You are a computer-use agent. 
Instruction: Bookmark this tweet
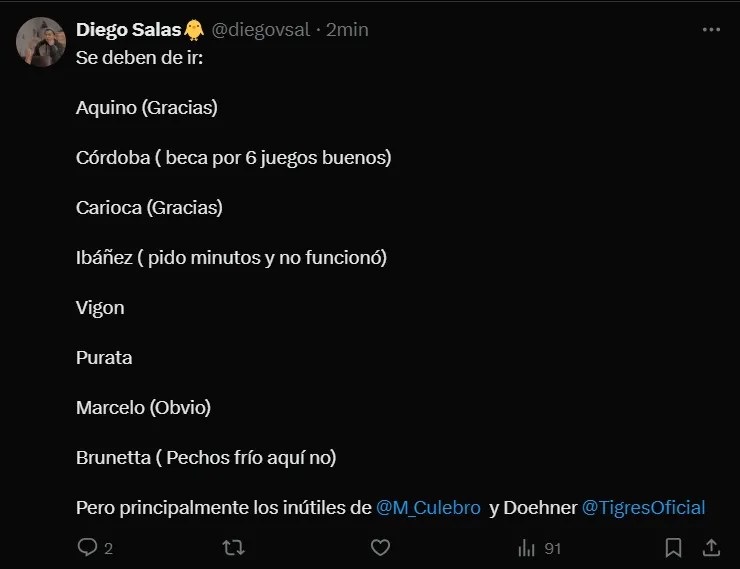tap(674, 547)
